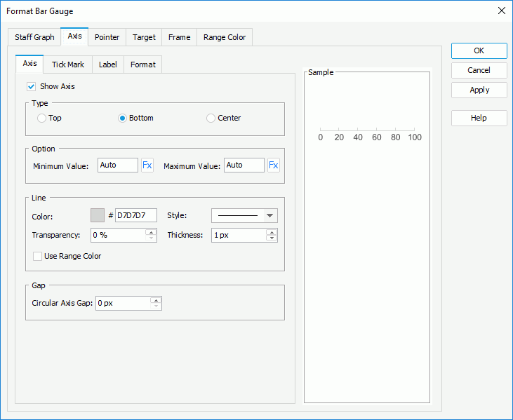Image resolution: width=513 pixels, height=420 pixels.
Task: Click the hex color field D7D7D7
Action: click(x=135, y=215)
